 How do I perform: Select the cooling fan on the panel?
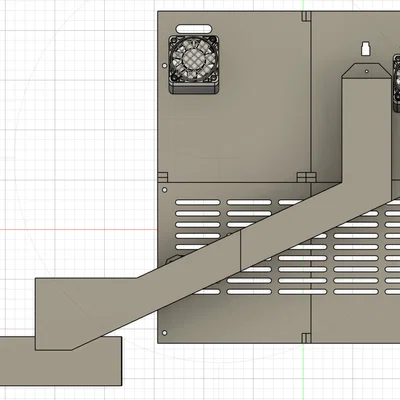[194, 64]
